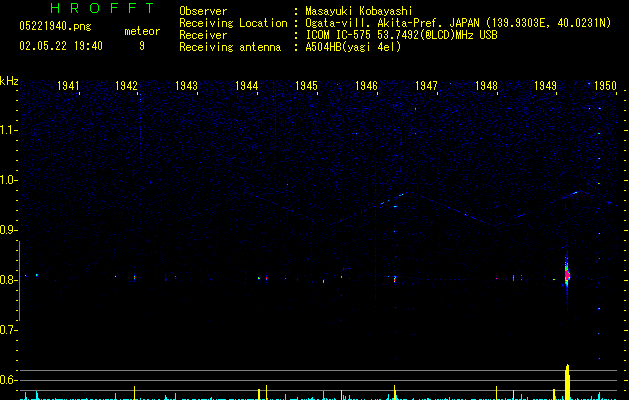Image resolution: width=629 pixels, height=400 pixels.
Task: Click the 1945 time axis label
Action: coord(306,86)
